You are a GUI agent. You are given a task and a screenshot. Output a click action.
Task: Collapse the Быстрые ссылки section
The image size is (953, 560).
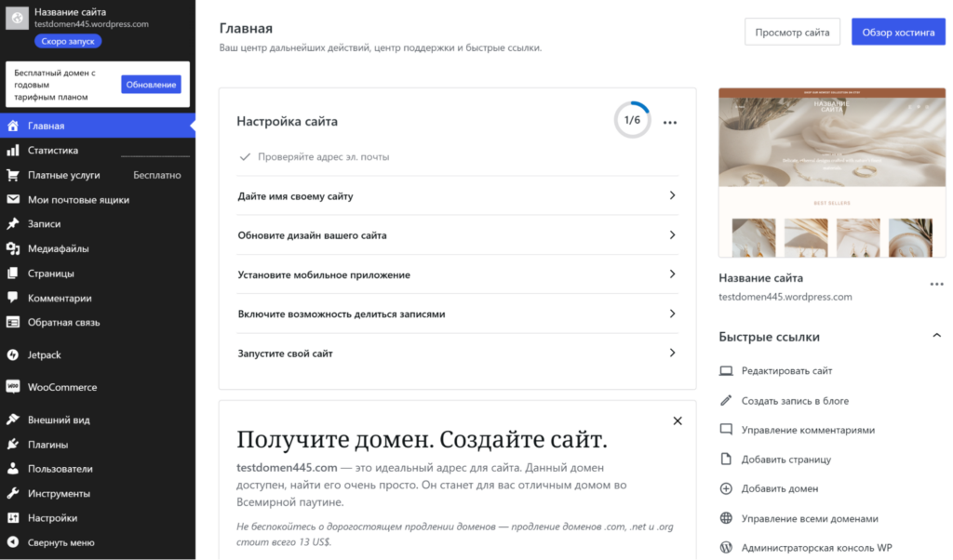coord(936,336)
